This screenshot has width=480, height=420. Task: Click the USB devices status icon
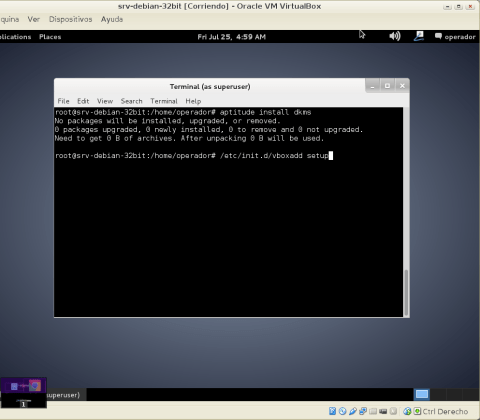tap(353, 411)
